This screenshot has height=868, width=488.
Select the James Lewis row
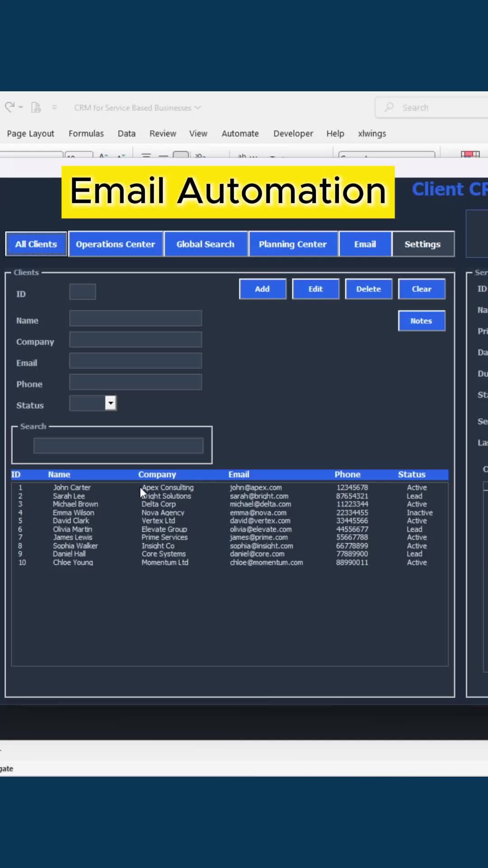[230, 538]
